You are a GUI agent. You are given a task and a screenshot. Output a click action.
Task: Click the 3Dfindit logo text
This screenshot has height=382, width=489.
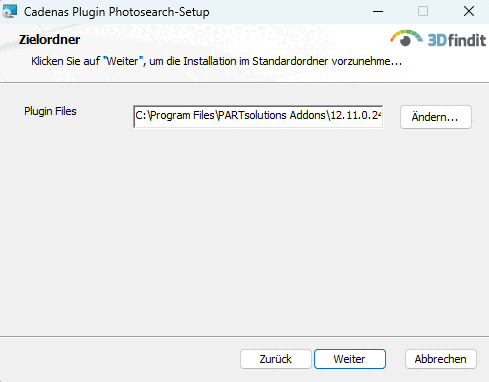(457, 40)
